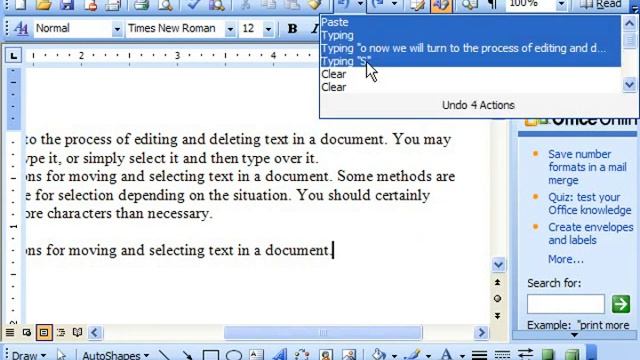This screenshot has width=640, height=360.
Task: Open the Font Color dropdown arrow
Action: tap(462, 356)
